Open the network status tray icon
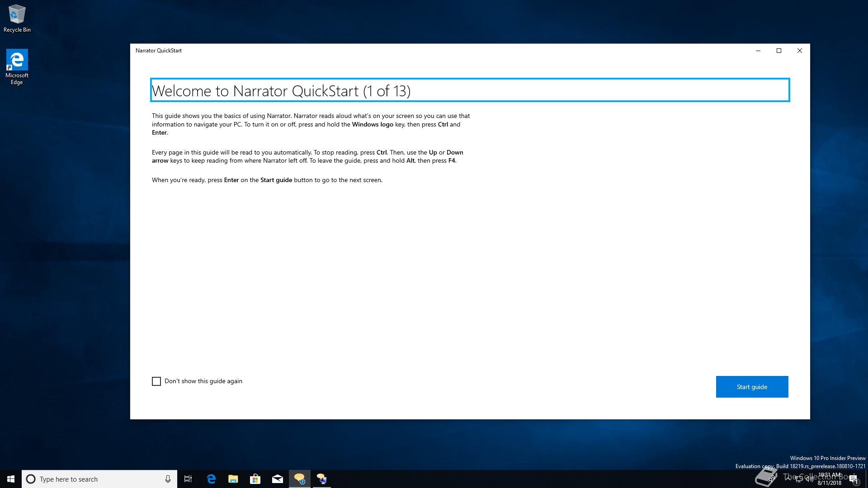Image resolution: width=868 pixels, height=488 pixels. pyautogui.click(x=799, y=479)
